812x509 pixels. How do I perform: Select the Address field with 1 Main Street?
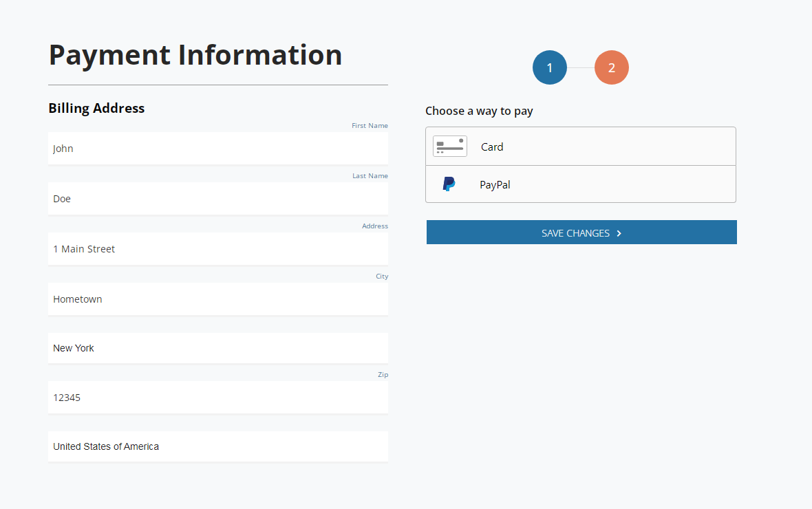tap(217, 249)
